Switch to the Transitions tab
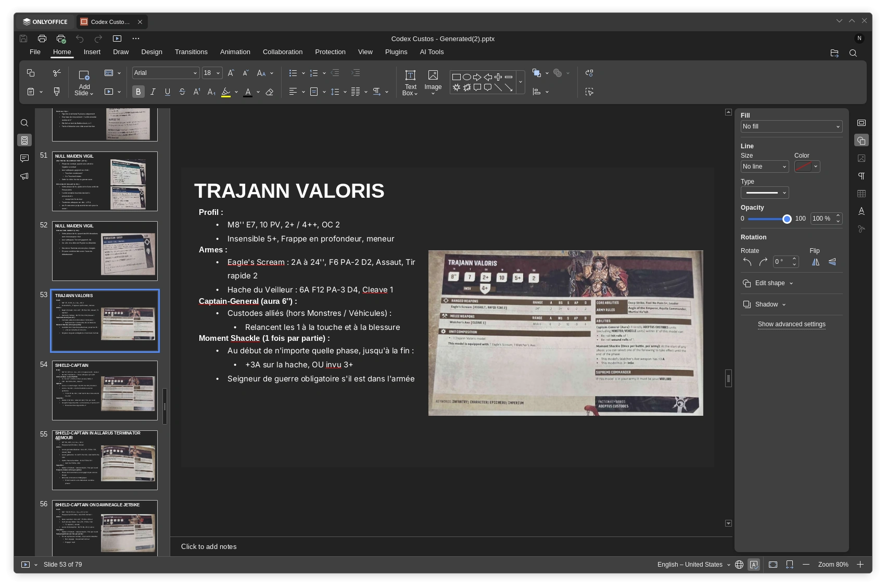Viewport: 886px width, 588px height. coord(191,52)
